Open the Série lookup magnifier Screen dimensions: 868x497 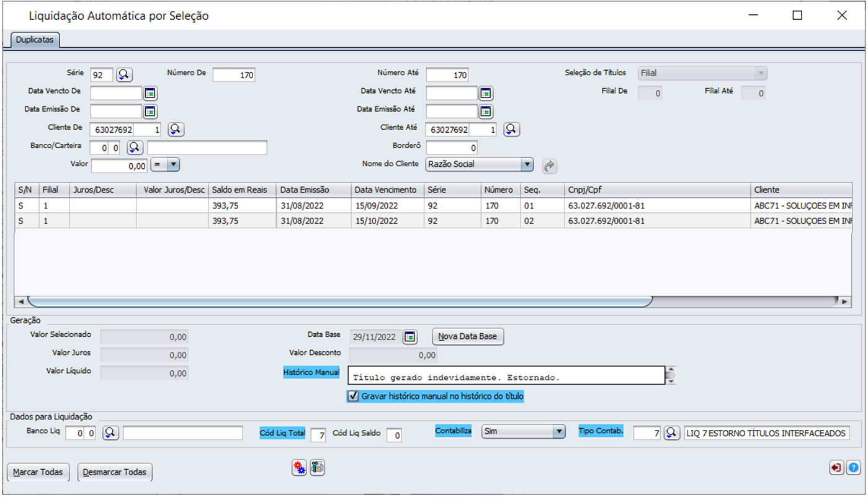point(124,74)
